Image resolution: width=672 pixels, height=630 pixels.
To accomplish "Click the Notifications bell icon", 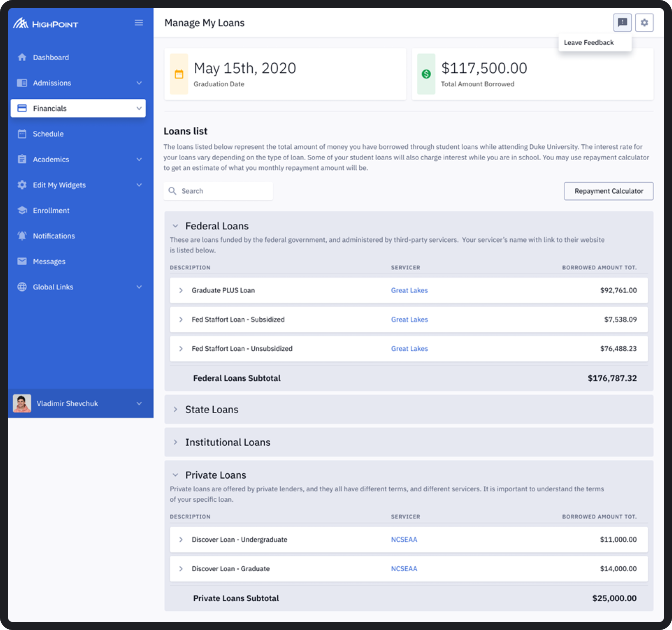I will pos(22,236).
